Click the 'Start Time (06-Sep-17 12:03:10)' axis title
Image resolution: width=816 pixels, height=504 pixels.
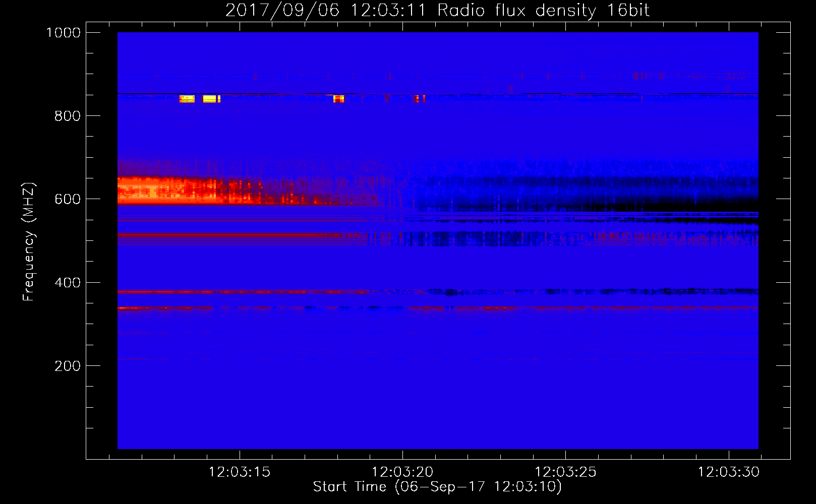(x=437, y=487)
